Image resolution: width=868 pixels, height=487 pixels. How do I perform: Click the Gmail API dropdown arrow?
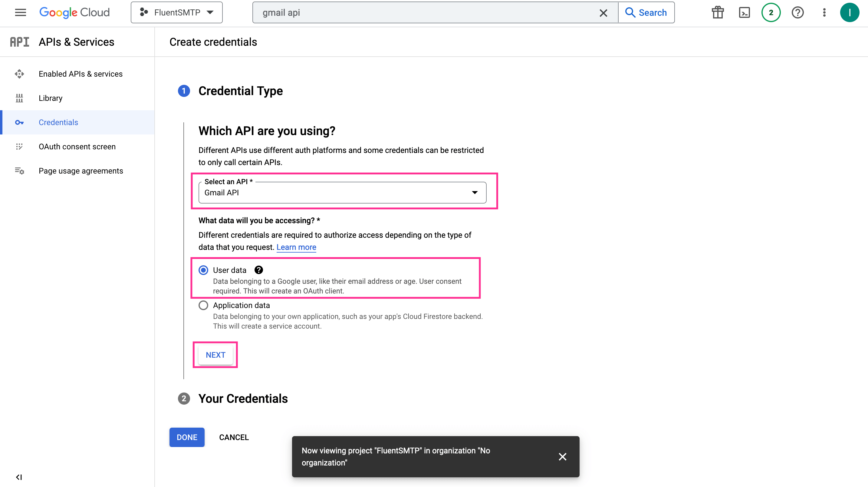[475, 193]
